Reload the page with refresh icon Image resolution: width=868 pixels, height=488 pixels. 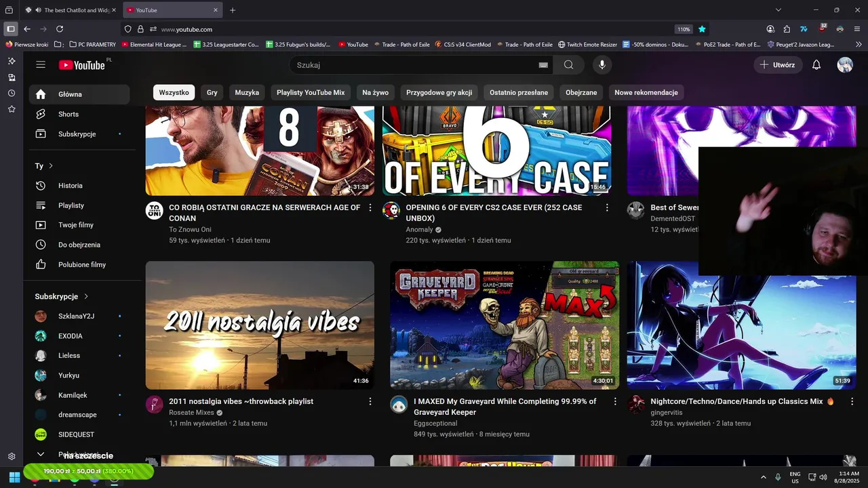coord(60,29)
